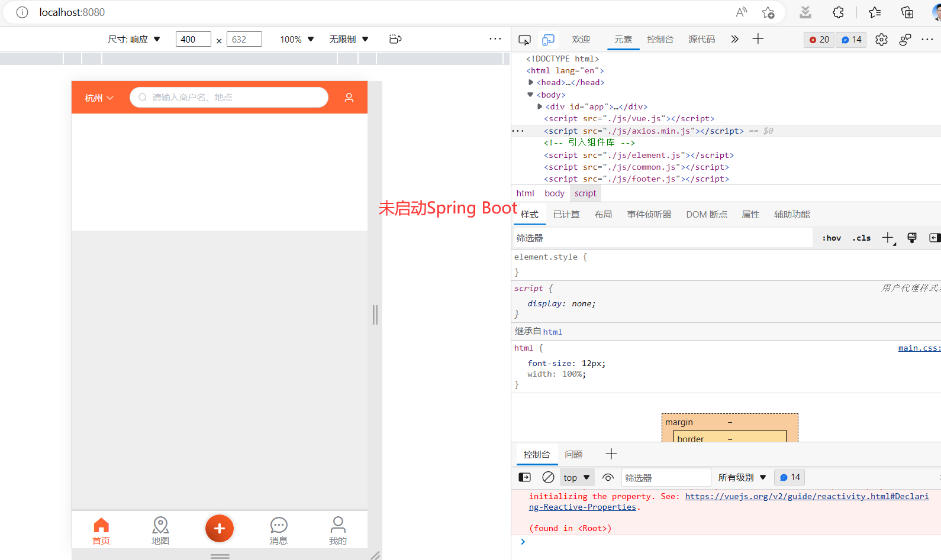Toggle the :hov element state button
The image size is (941, 560).
832,238
